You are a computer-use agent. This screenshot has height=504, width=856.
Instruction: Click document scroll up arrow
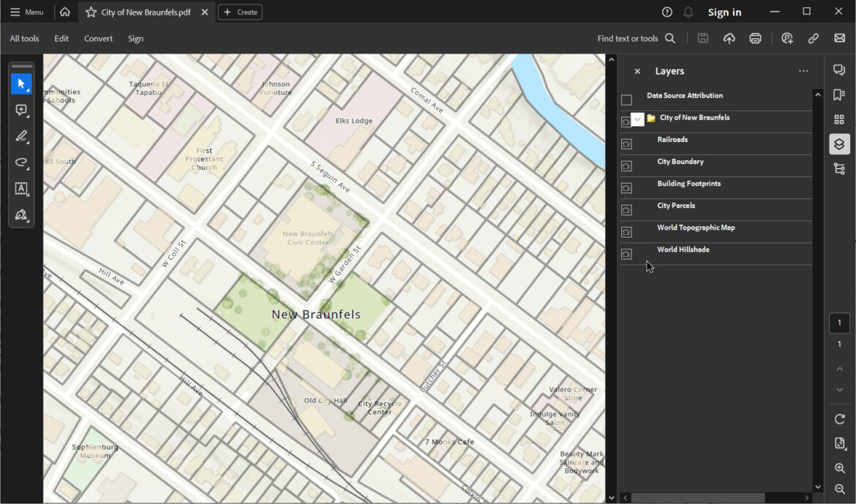[x=612, y=59]
